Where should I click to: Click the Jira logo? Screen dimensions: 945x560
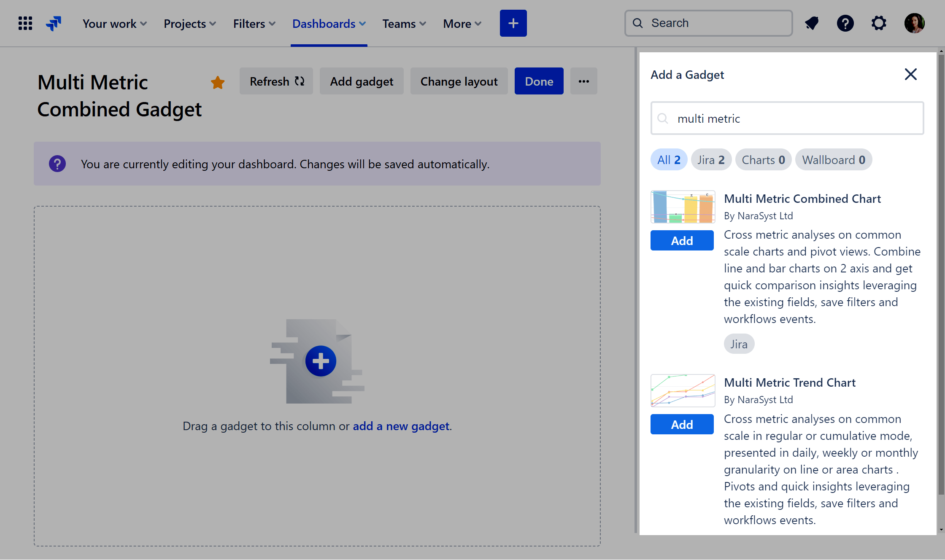54,23
